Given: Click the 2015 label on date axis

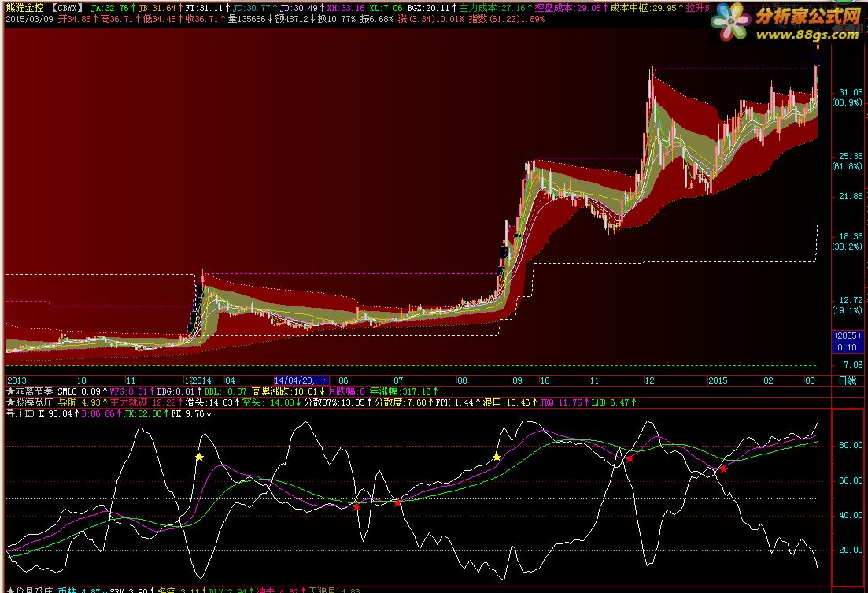Looking at the screenshot, I should pyautogui.click(x=718, y=380).
